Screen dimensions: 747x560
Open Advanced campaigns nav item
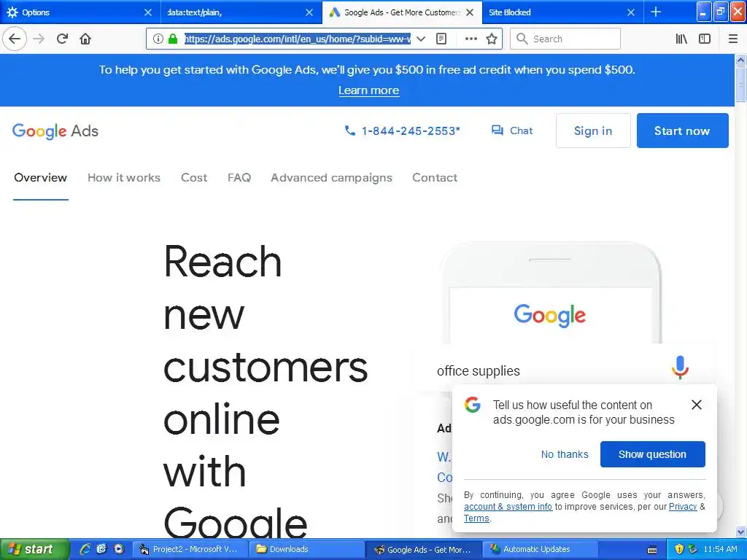332,178
